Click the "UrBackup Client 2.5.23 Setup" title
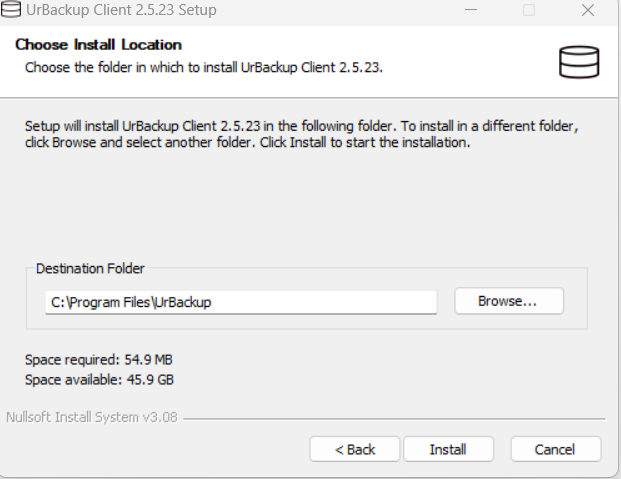The height and width of the screenshot is (479, 621). pyautogui.click(x=121, y=10)
